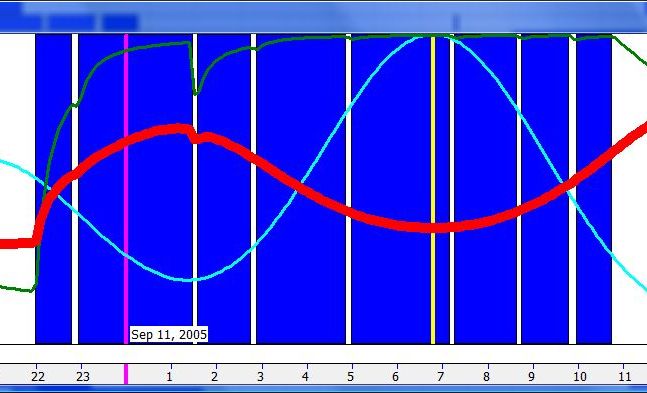Click hour label 5 on the time axis
This screenshot has width=647, height=393.
[x=350, y=377]
